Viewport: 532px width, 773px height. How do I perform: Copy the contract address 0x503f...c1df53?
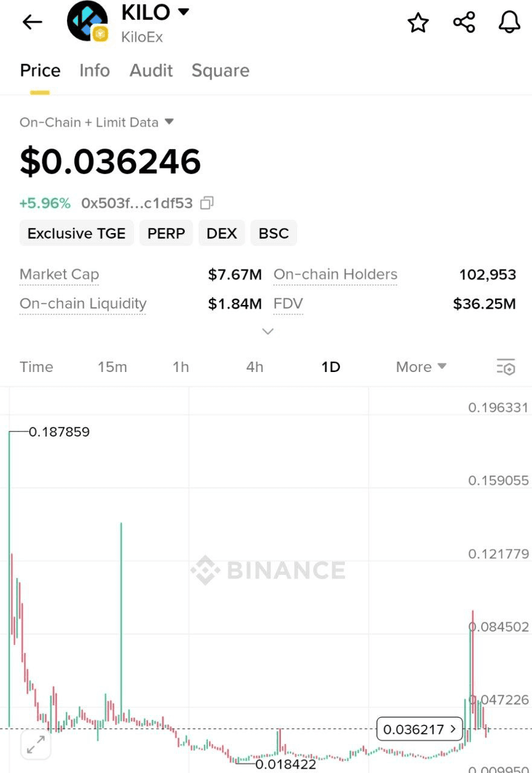click(x=207, y=203)
